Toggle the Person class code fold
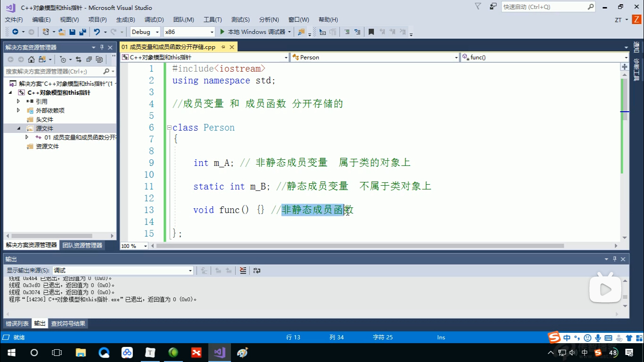This screenshot has height=362, width=644. click(169, 128)
